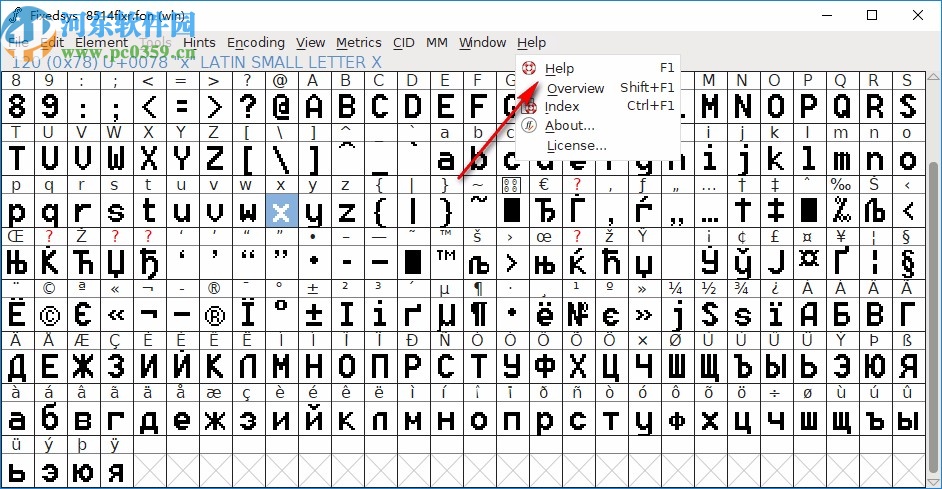The height and width of the screenshot is (489, 942).
Task: Click the status text 'LATIN SMALL LETTER X'
Action: click(291, 62)
